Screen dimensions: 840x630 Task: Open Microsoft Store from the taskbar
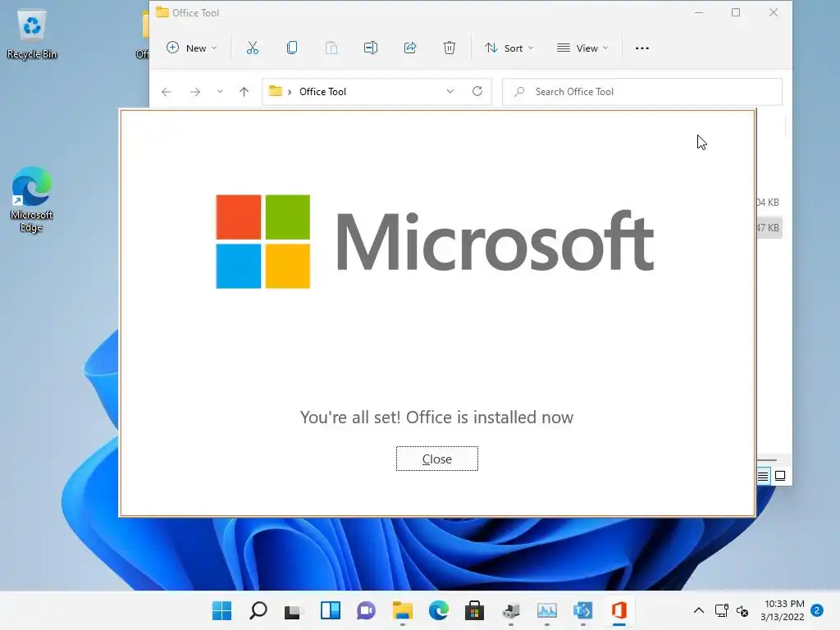tap(474, 610)
